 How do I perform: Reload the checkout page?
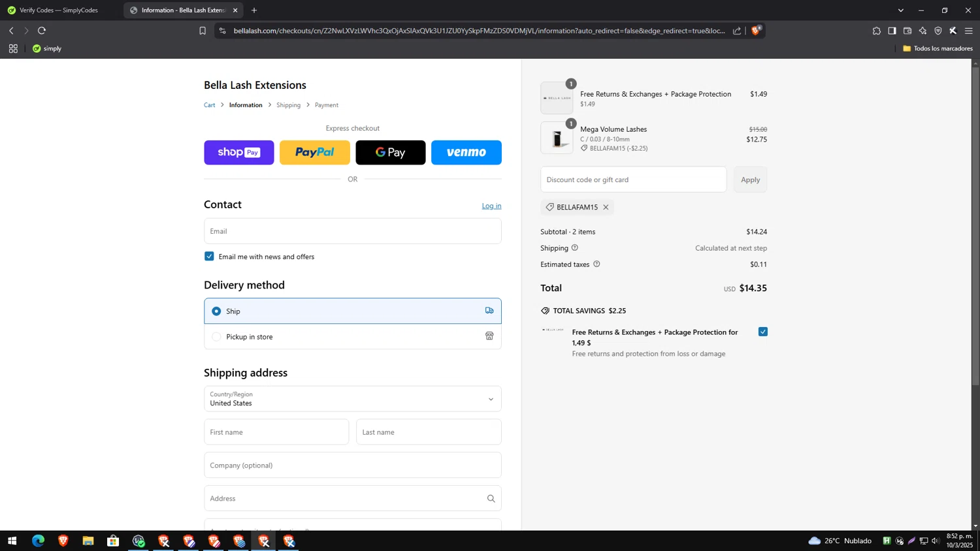click(42, 31)
